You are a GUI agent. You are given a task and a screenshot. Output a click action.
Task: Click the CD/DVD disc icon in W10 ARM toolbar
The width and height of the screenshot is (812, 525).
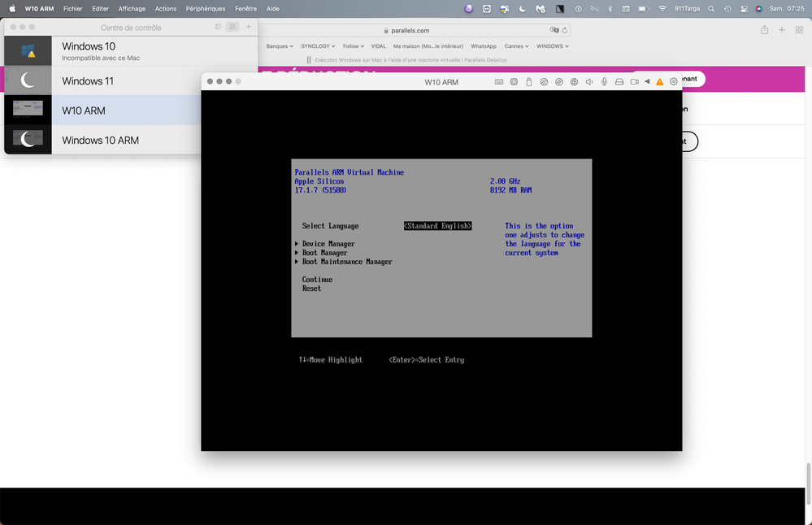pyautogui.click(x=558, y=82)
